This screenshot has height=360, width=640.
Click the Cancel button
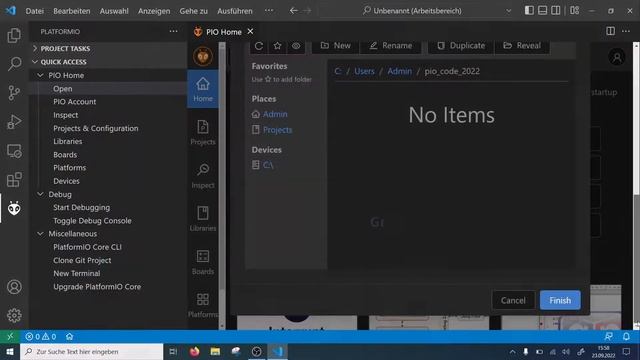[x=513, y=300]
